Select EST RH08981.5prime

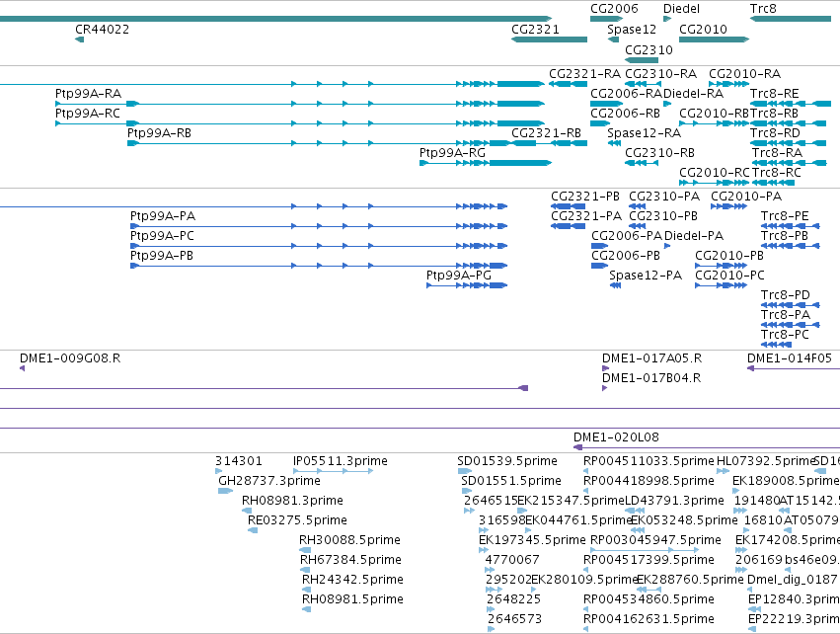pyautogui.click(x=352, y=599)
